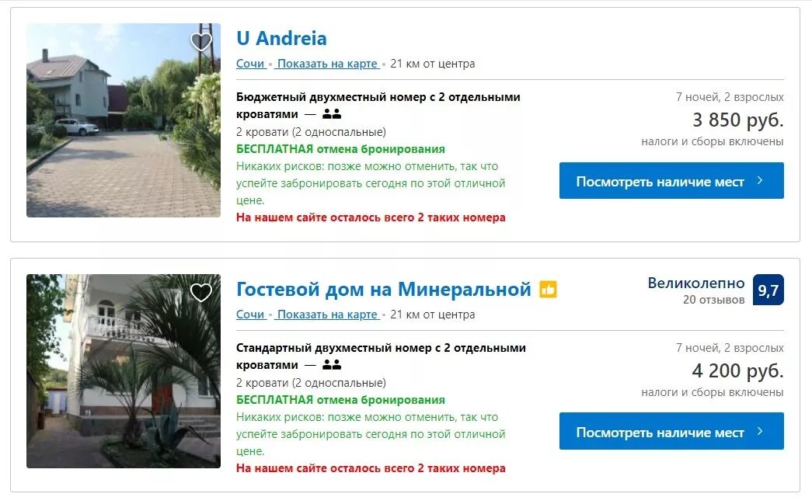Click Посмотреть наличие мест for U Andreia
Viewport: 812px width, 504px height.
(x=671, y=181)
